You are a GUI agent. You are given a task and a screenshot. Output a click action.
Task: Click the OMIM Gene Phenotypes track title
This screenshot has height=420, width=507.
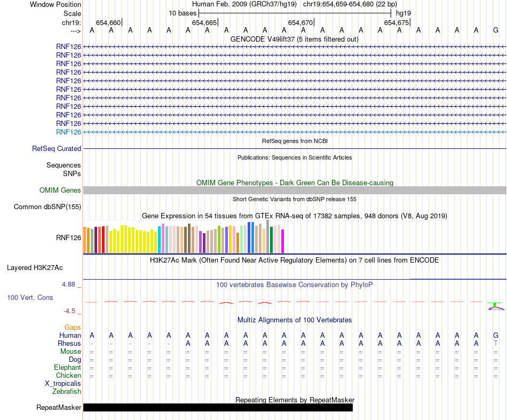point(295,183)
